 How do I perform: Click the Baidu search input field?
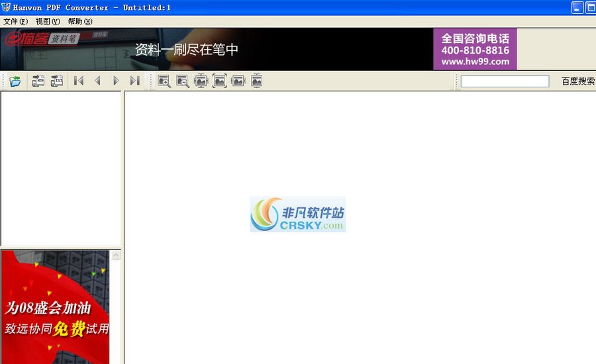pos(505,81)
